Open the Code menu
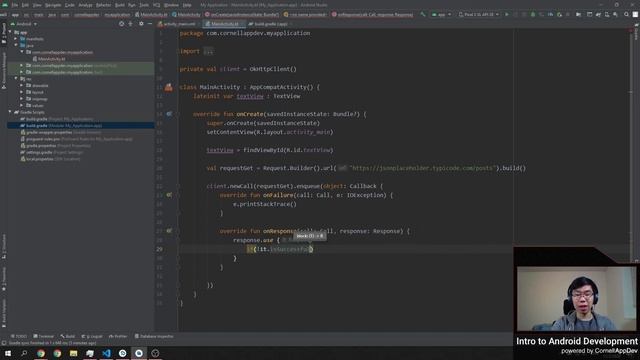The image size is (640, 360). click(70, 5)
